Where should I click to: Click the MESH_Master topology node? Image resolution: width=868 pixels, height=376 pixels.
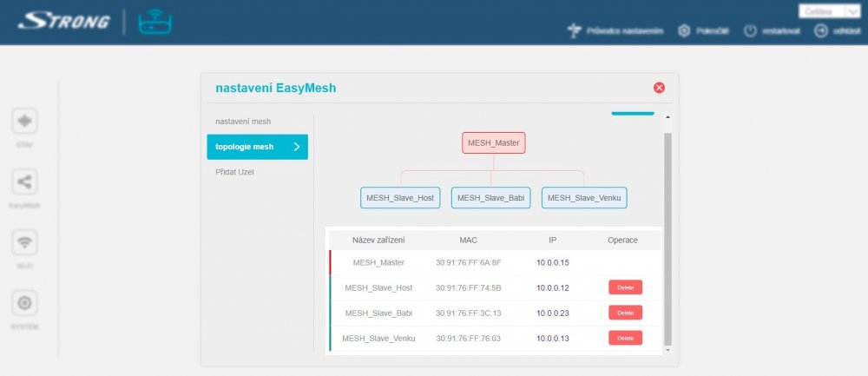pos(494,143)
